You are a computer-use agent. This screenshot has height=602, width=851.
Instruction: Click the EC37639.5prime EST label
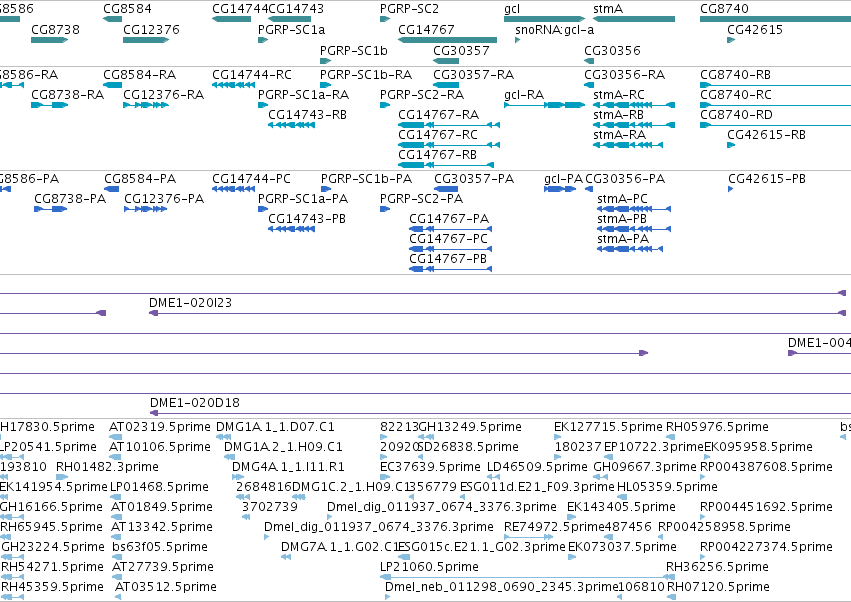click(x=430, y=467)
